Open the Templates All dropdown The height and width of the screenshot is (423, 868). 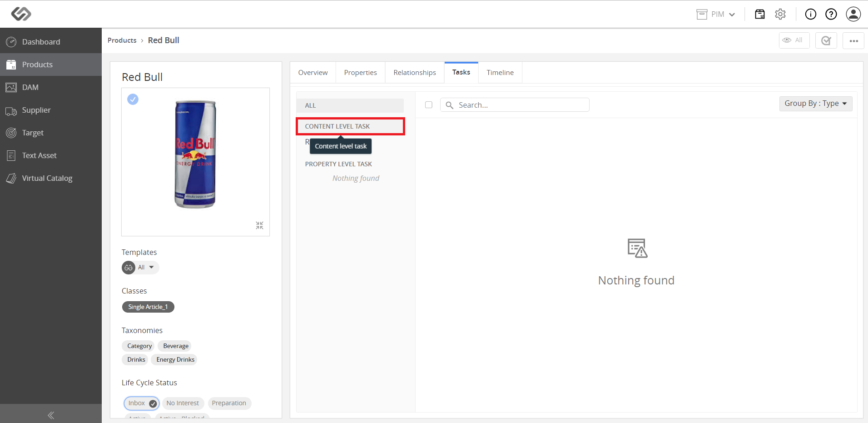tap(148, 268)
